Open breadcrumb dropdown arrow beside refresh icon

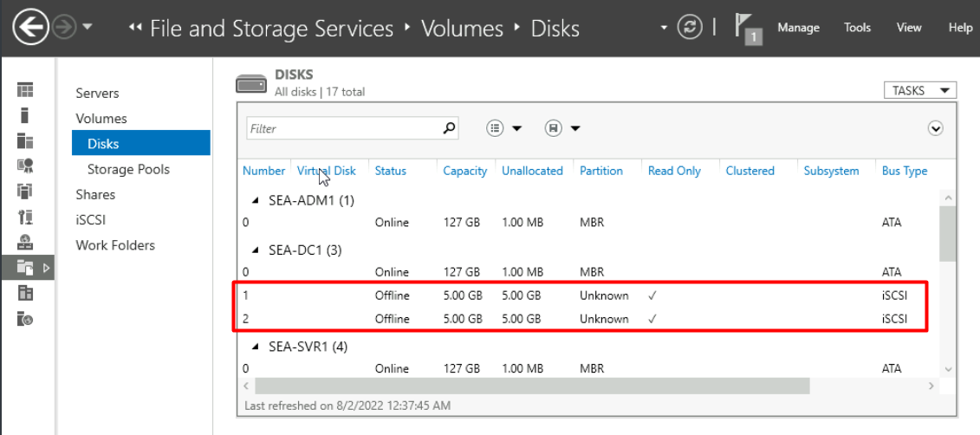[664, 28]
